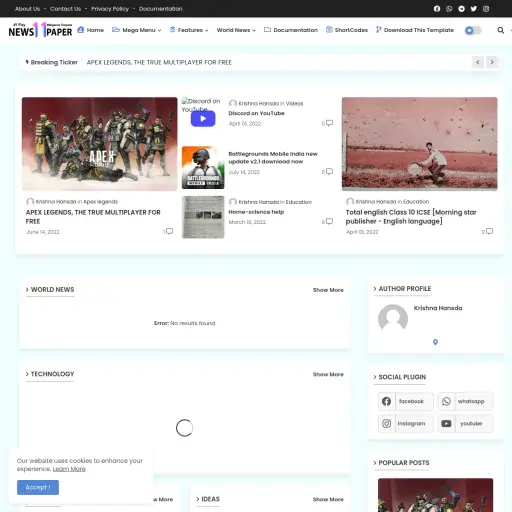Screen dimensions: 512x512
Task: Open Battlegrounds Mobile India thumbnail
Action: pos(203,167)
